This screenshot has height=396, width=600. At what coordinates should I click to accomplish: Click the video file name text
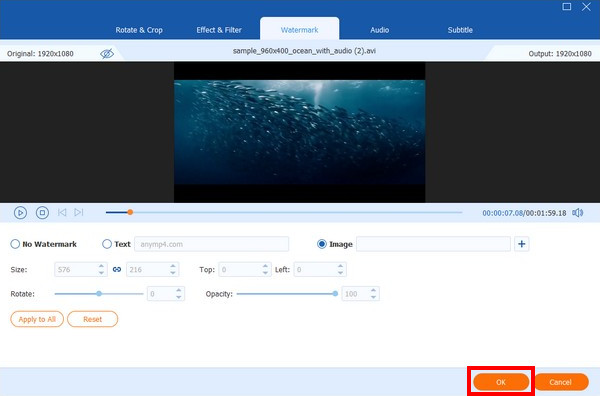(x=304, y=51)
